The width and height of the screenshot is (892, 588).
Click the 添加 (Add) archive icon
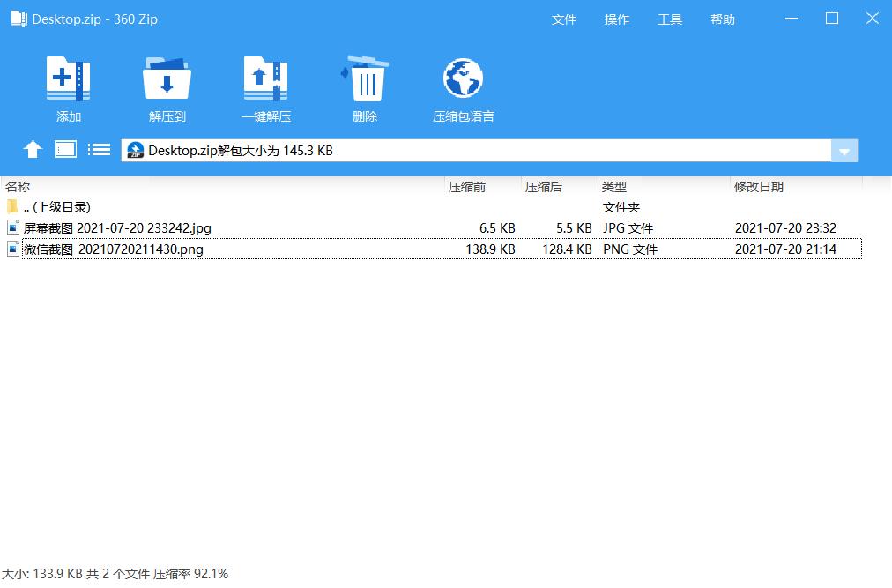coord(70,86)
